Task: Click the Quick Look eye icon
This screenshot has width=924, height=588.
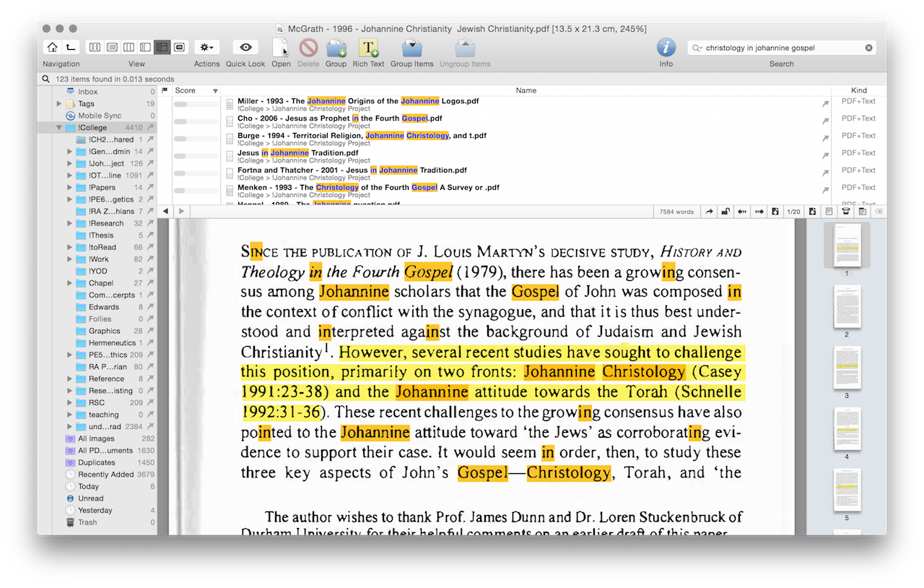Action: coord(245,48)
